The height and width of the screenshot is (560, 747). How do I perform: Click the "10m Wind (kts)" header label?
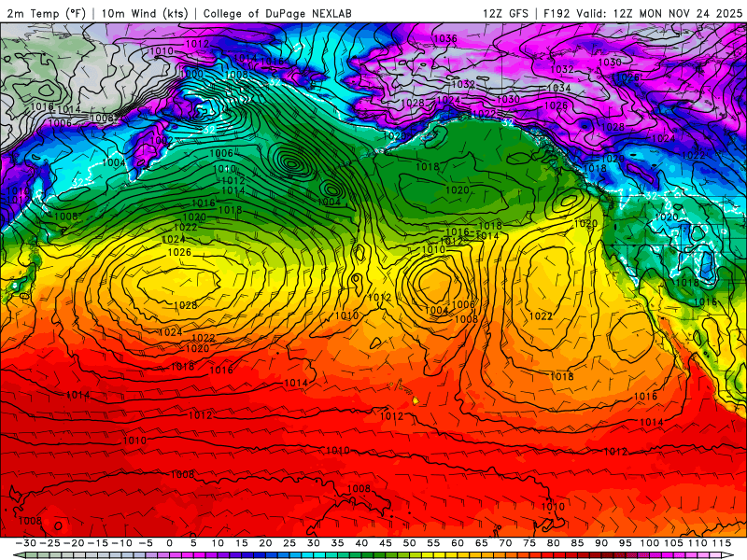coord(146,13)
